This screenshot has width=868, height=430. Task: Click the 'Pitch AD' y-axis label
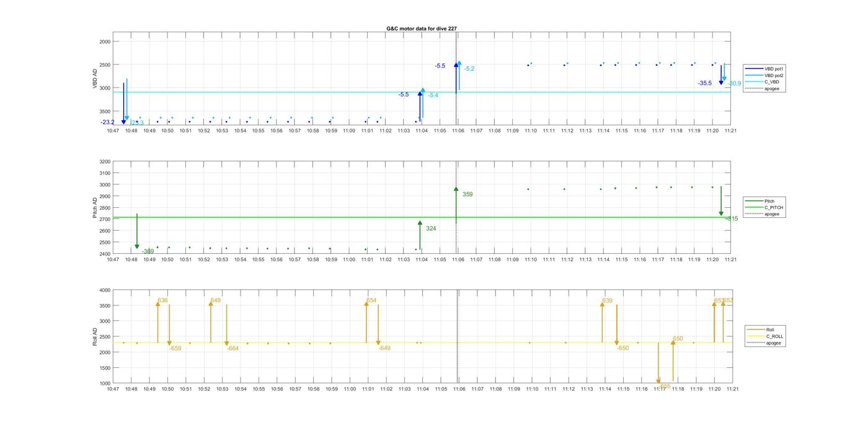pyautogui.click(x=95, y=208)
